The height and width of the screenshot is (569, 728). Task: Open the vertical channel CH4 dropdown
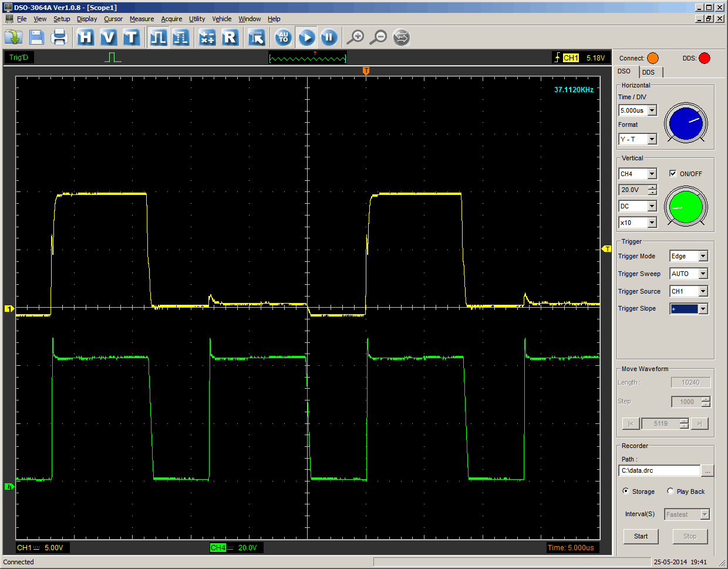click(652, 174)
